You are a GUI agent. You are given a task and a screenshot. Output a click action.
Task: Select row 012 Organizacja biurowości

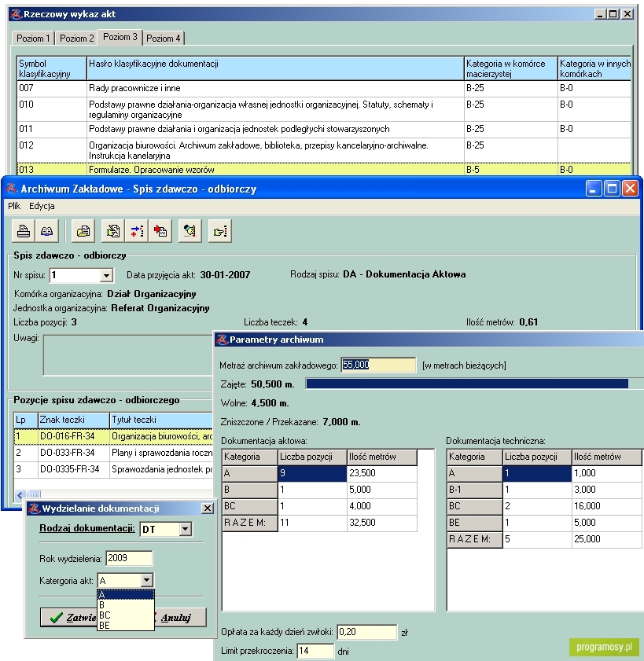click(324, 150)
